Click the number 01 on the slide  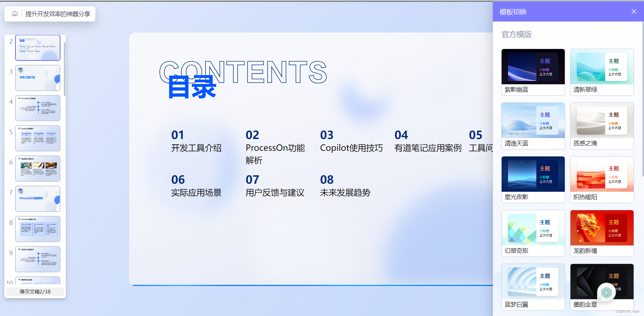point(178,135)
